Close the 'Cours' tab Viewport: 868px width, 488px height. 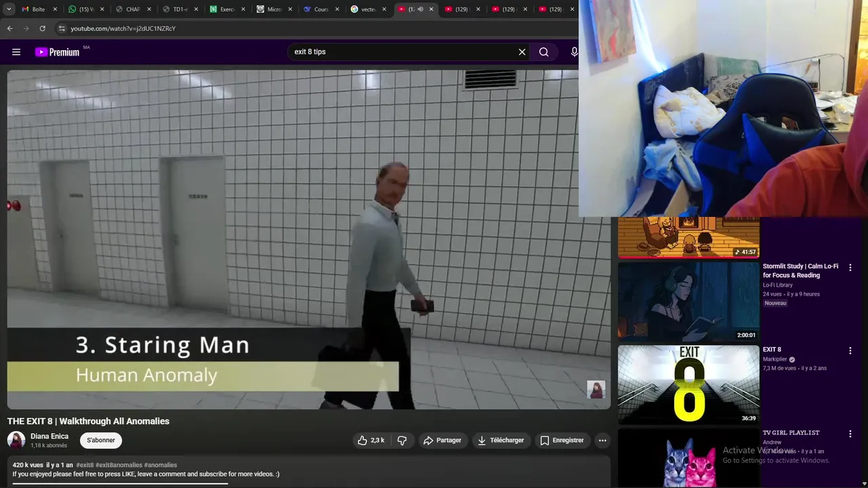pyautogui.click(x=337, y=9)
